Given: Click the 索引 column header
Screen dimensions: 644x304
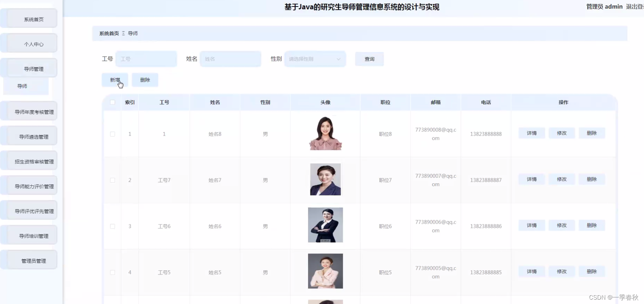Looking at the screenshot, I should (x=130, y=102).
